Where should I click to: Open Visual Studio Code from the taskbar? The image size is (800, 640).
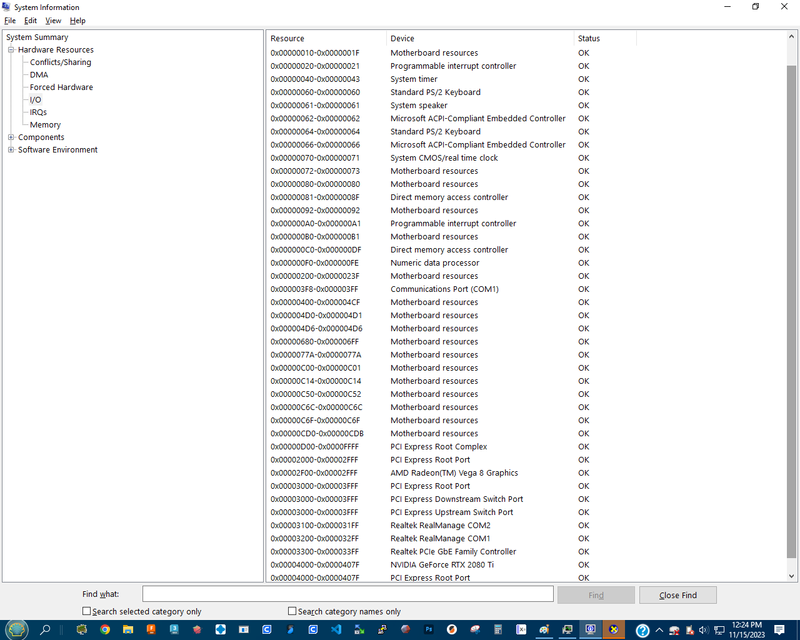336,629
